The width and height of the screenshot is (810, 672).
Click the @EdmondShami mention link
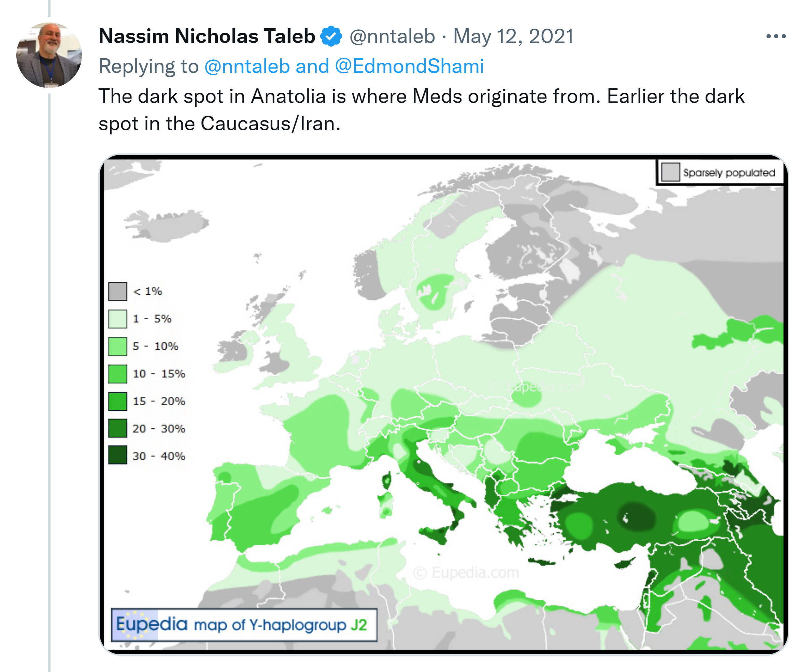(409, 66)
